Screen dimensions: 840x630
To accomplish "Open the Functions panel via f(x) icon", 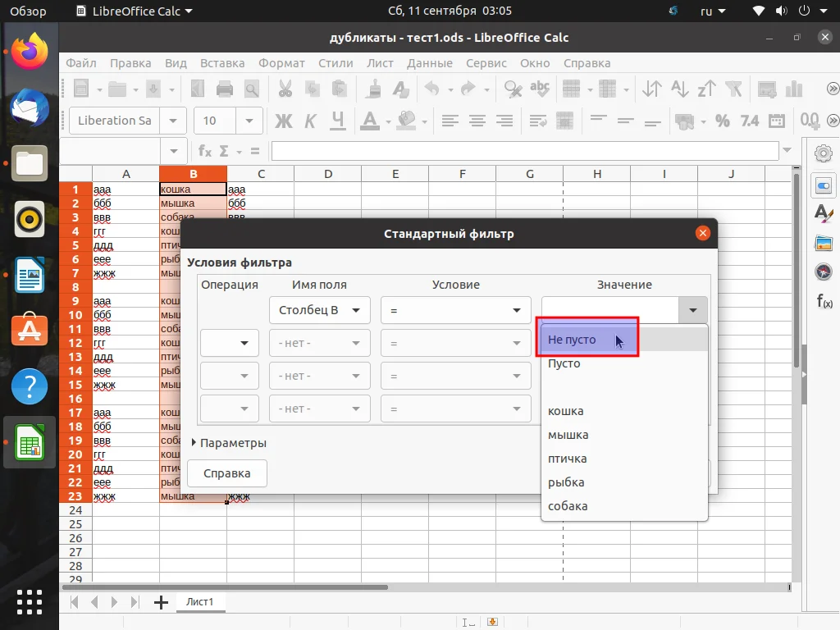I will [x=823, y=301].
